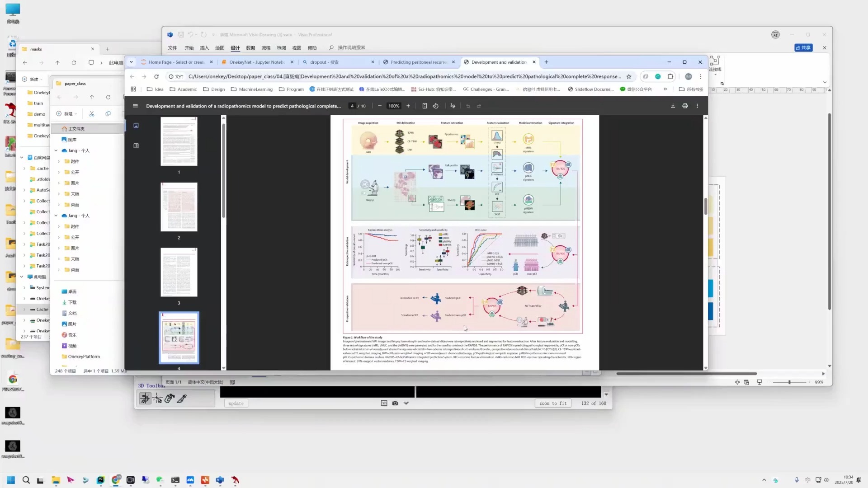
Task: Click the refresh icon in the paper_class window
Action: 108,97
